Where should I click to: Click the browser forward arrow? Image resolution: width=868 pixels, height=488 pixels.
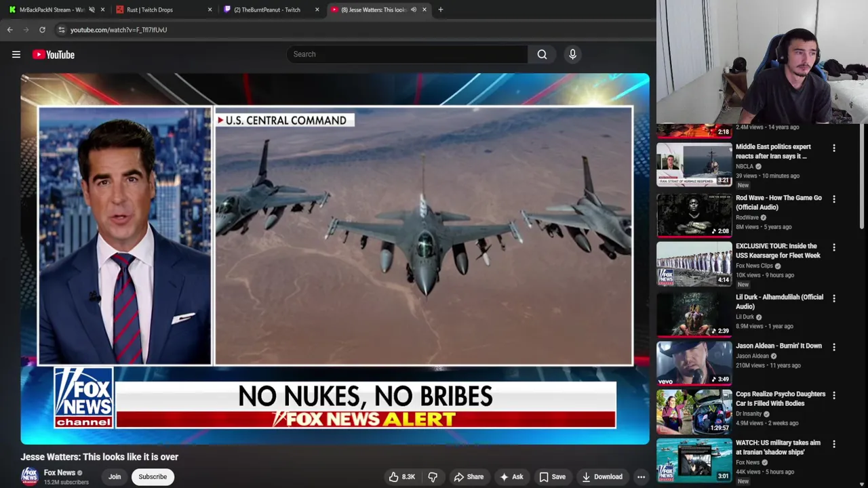(x=26, y=30)
